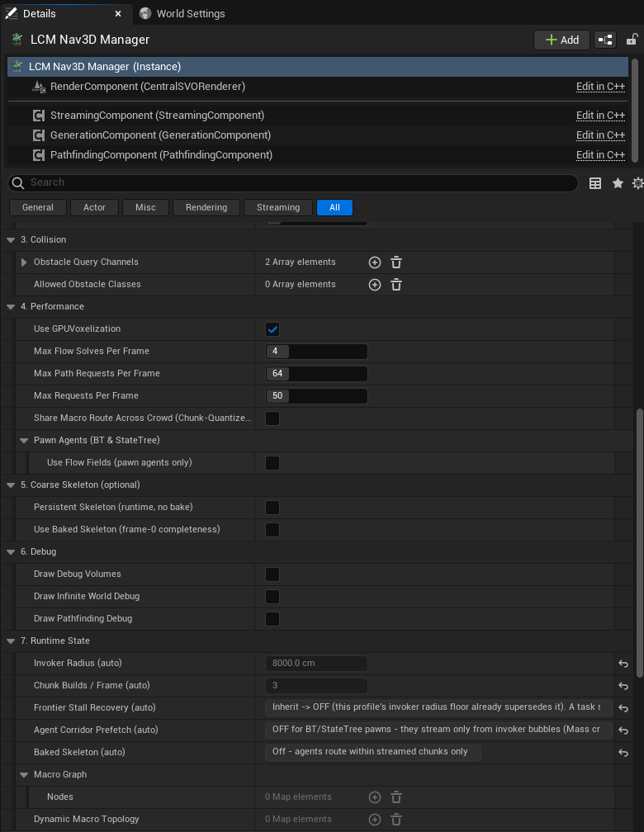Uncheck Use GPUVoxelization
Viewport: 644px width, 832px height.
[272, 329]
